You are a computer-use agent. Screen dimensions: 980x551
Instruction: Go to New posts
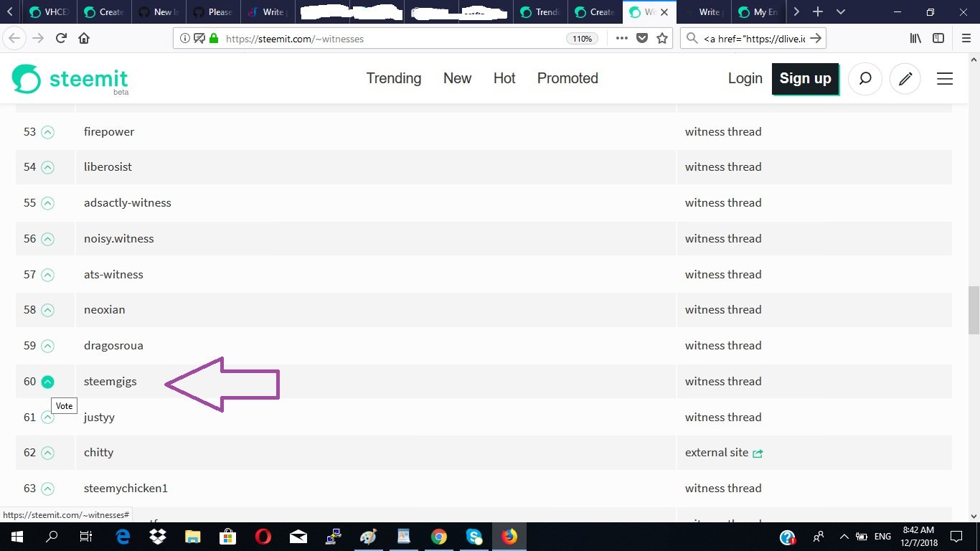tap(457, 79)
